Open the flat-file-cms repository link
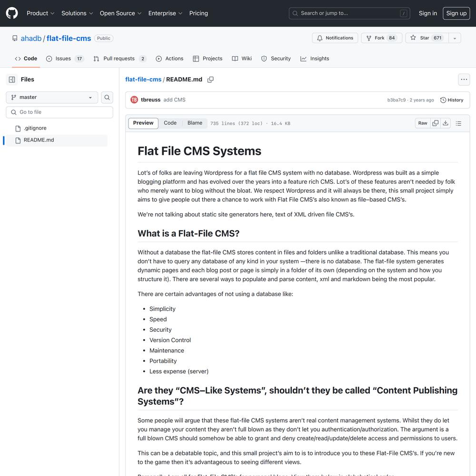This screenshot has height=476, width=476. click(69, 38)
